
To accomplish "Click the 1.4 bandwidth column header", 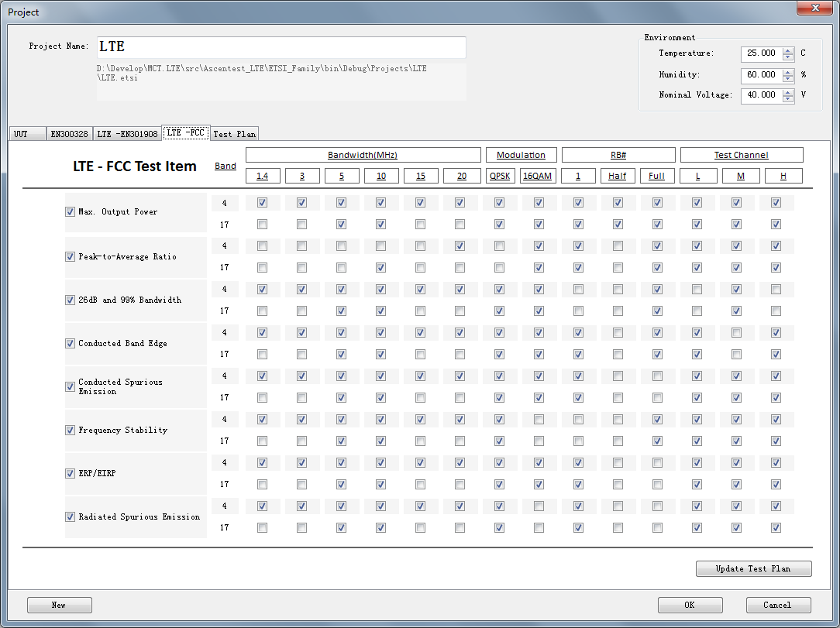I will (263, 176).
